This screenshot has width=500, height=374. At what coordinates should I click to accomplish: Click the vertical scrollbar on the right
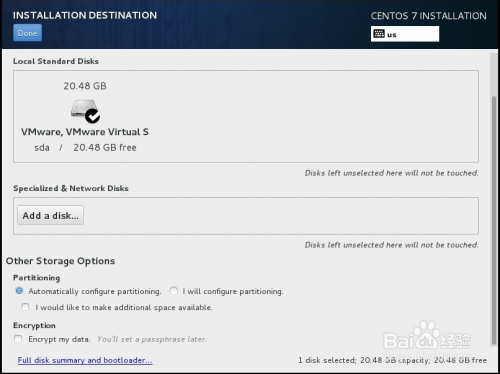[494, 220]
